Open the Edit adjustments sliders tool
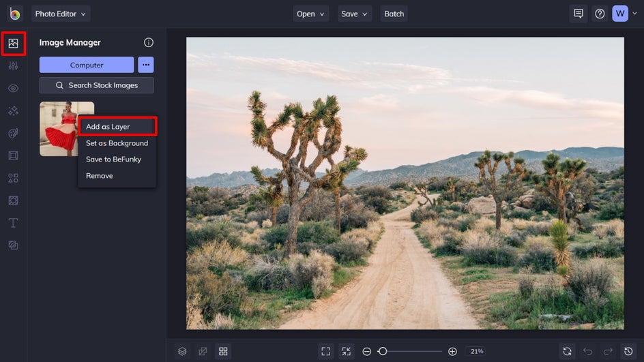Image resolution: width=644 pixels, height=362 pixels. point(13,65)
